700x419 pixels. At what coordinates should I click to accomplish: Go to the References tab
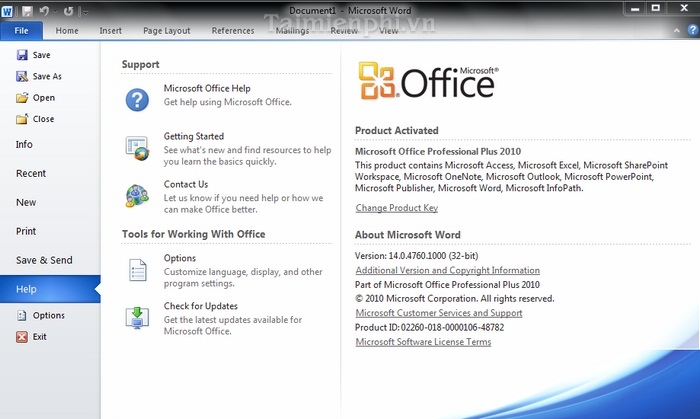click(x=233, y=30)
